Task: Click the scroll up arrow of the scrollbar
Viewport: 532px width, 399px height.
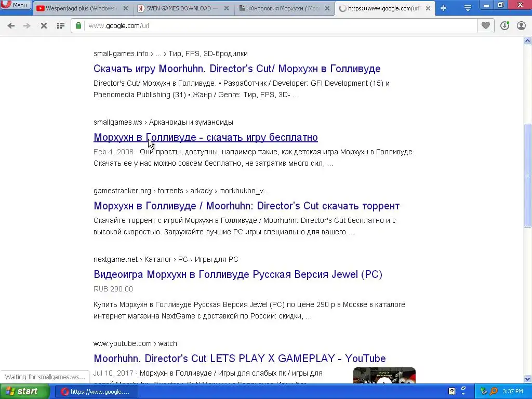Action: coord(528,41)
